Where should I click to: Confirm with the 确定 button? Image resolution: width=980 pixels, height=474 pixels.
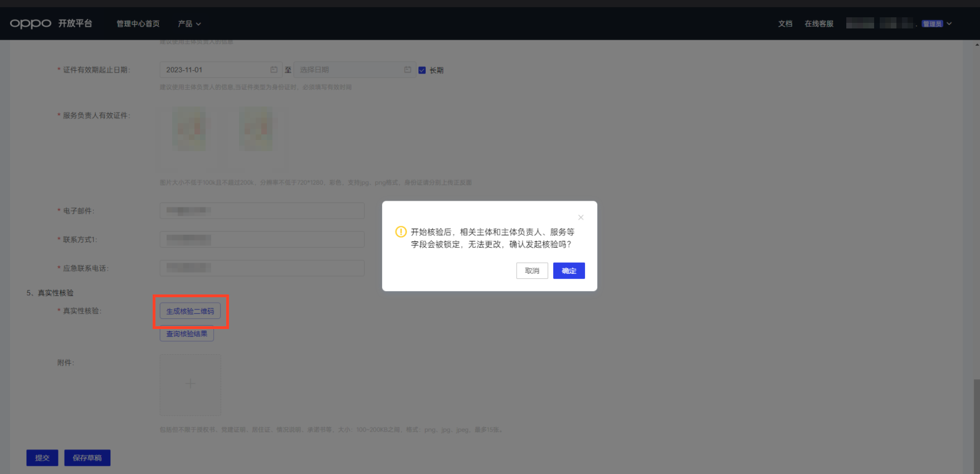[569, 270]
